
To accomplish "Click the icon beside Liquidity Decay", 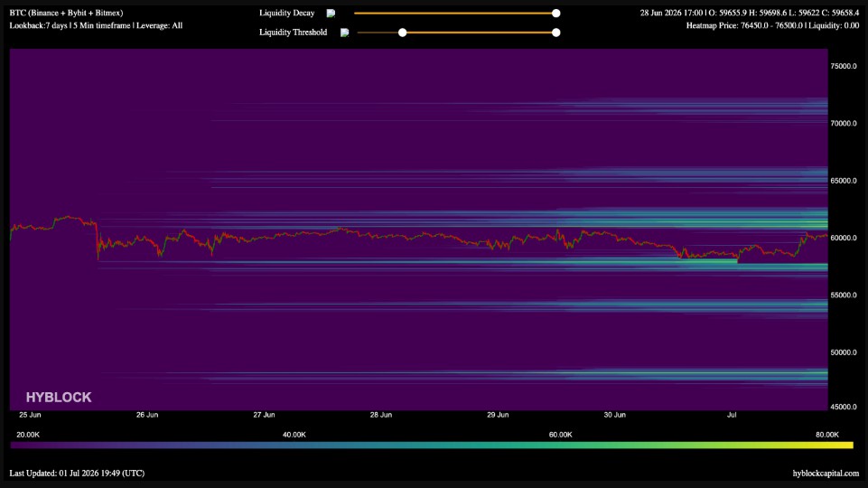I will [331, 14].
